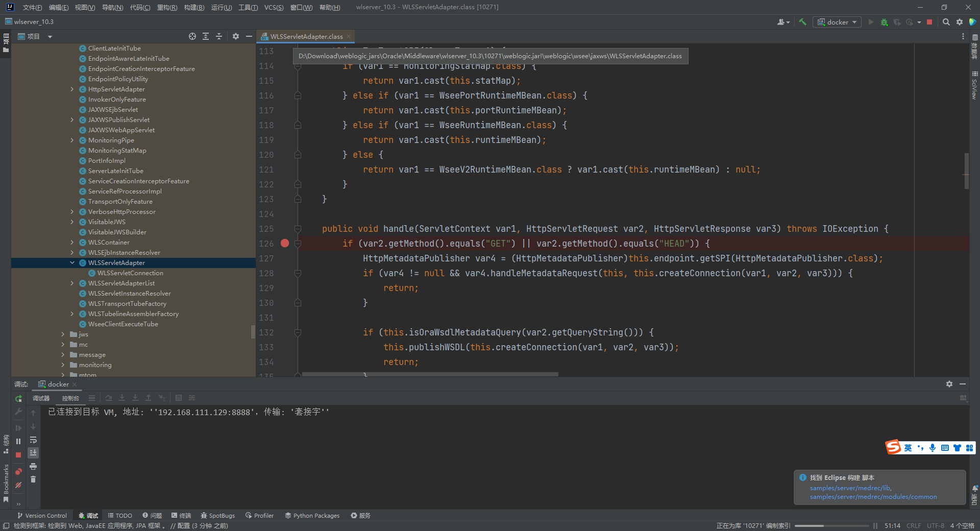
Task: Click the Rerun docker debug icon
Action: tap(18, 398)
